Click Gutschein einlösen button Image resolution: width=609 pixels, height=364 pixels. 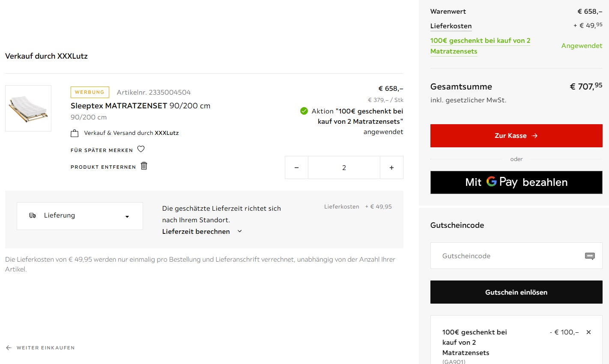tap(516, 292)
